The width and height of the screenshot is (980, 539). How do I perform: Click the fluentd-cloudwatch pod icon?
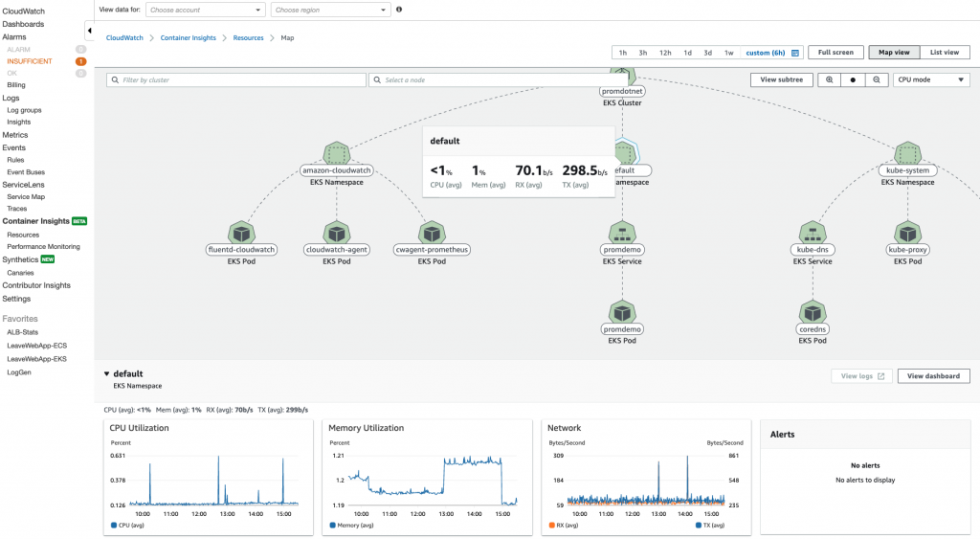point(241,234)
